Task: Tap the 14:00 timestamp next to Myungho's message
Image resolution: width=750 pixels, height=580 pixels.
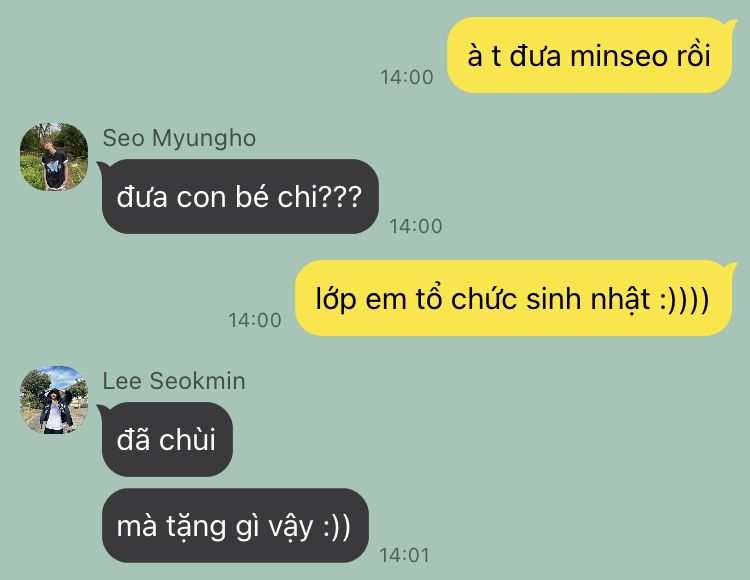Action: (416, 226)
